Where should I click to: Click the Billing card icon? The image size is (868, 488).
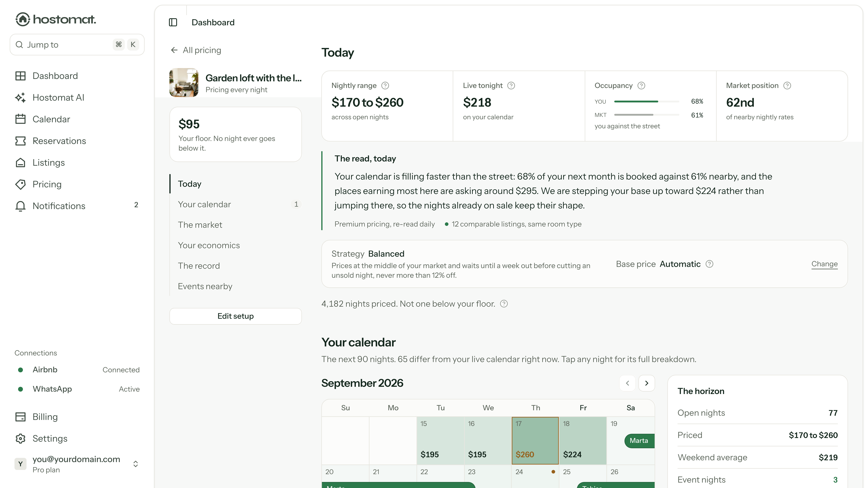click(20, 417)
